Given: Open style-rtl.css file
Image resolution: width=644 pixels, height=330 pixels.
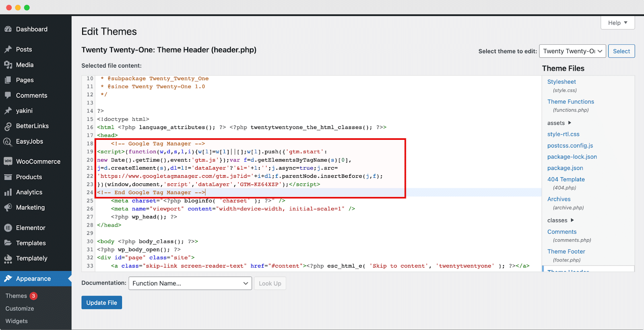Looking at the screenshot, I should (563, 134).
